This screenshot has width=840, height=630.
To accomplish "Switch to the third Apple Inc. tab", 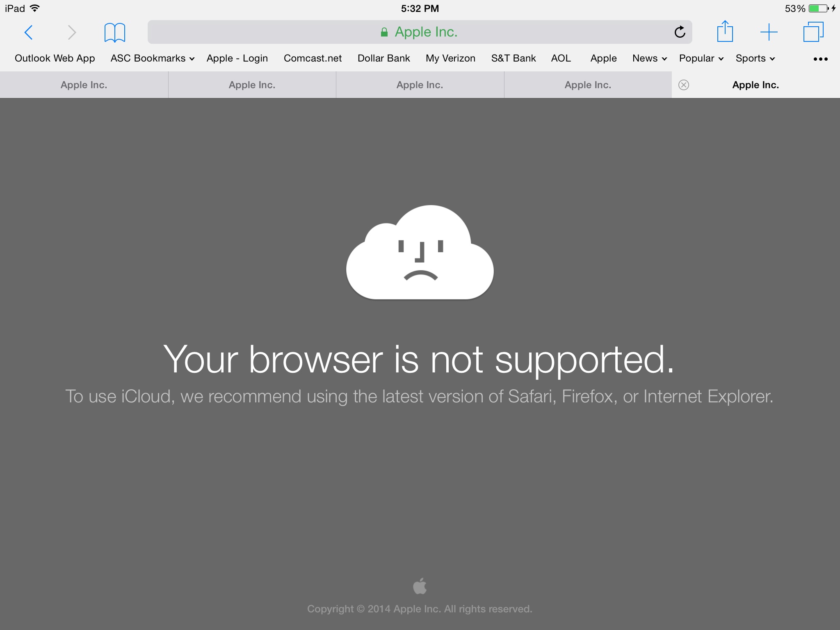I will 420,85.
